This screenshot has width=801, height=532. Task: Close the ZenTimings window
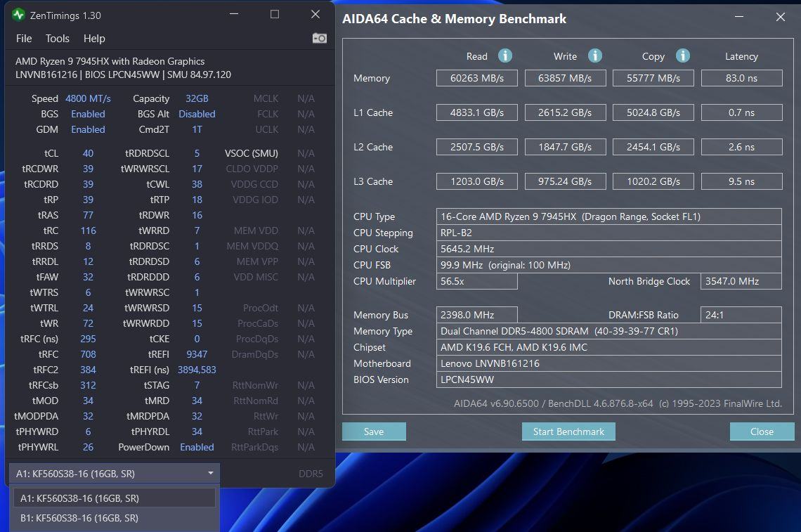(315, 14)
